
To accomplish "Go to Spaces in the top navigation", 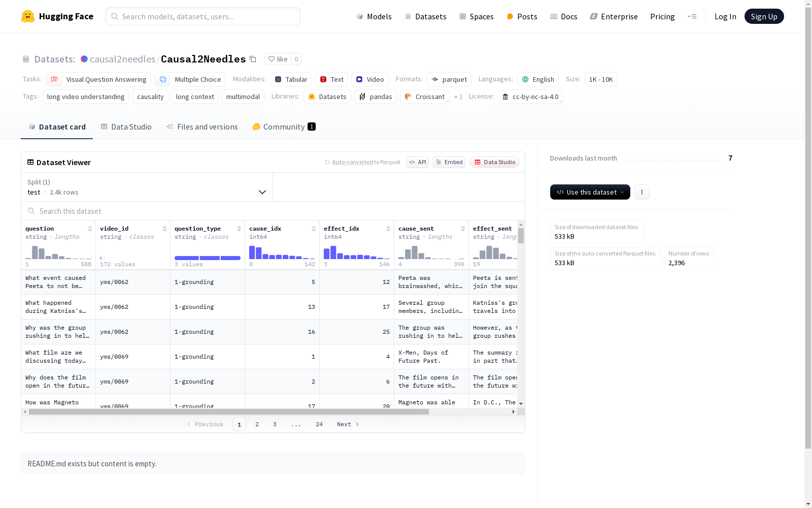I will click(x=477, y=16).
